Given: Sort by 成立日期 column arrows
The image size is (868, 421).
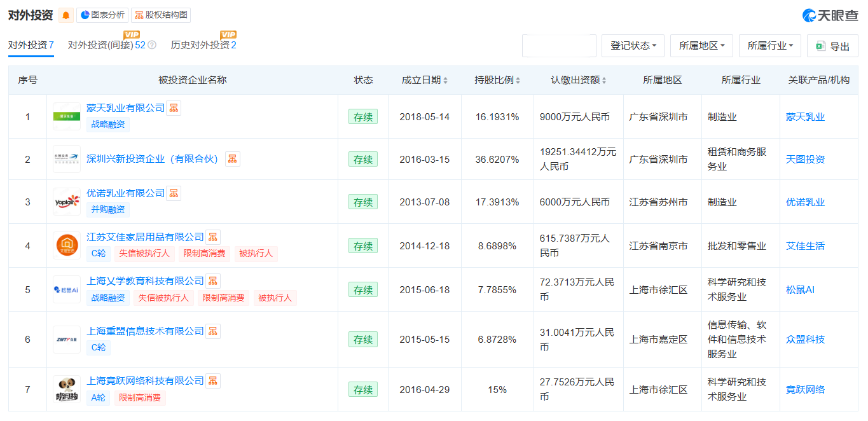Looking at the screenshot, I should 445,80.
